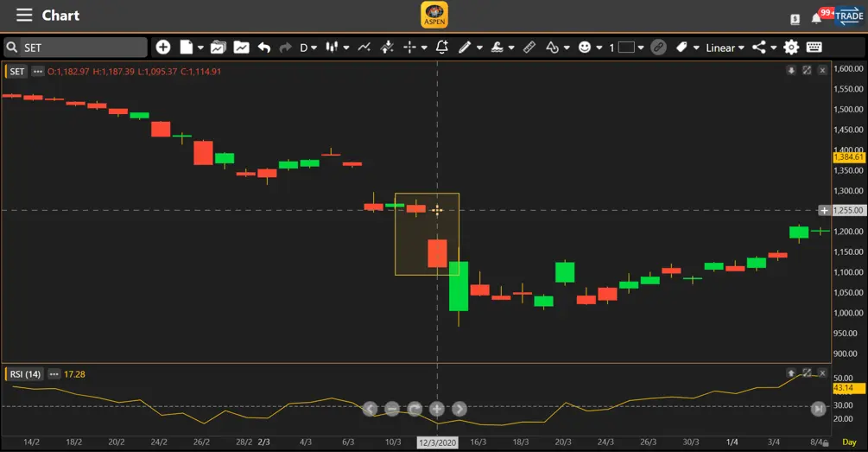Select the ruler measure tool
The width and height of the screenshot is (868, 452).
(529, 48)
